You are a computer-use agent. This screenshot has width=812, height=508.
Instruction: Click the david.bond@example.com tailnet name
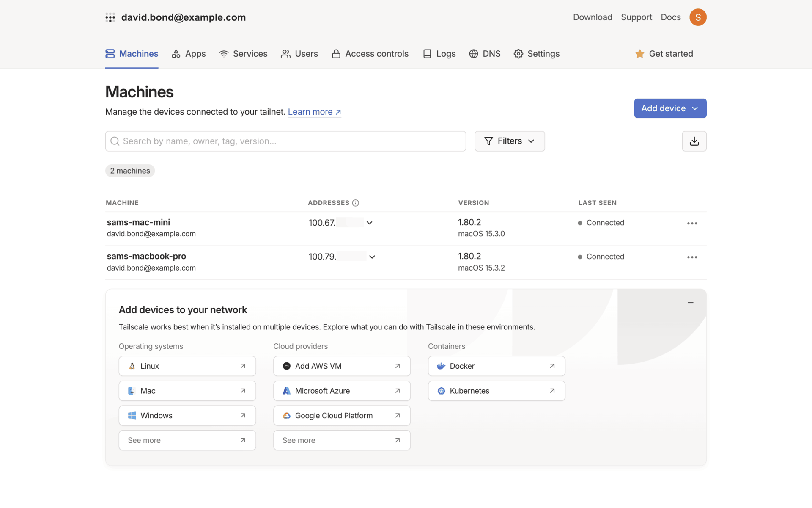coord(184,17)
